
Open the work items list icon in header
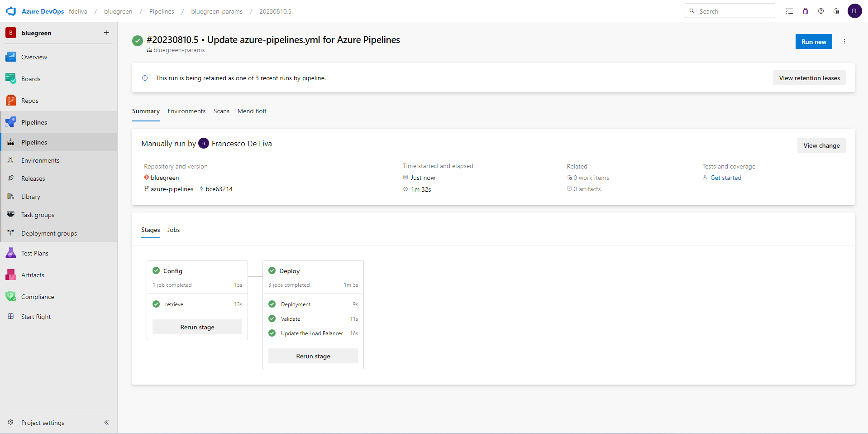[x=789, y=11]
